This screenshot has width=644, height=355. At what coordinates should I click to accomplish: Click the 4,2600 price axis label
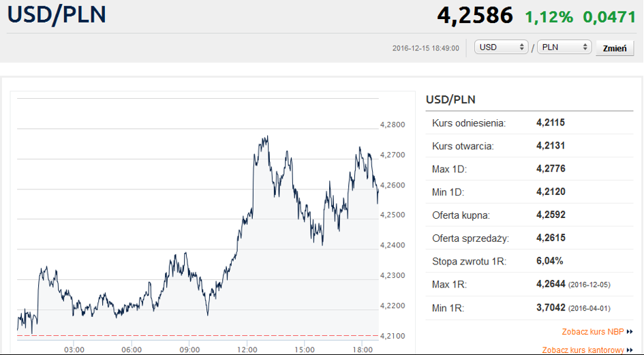click(393, 185)
